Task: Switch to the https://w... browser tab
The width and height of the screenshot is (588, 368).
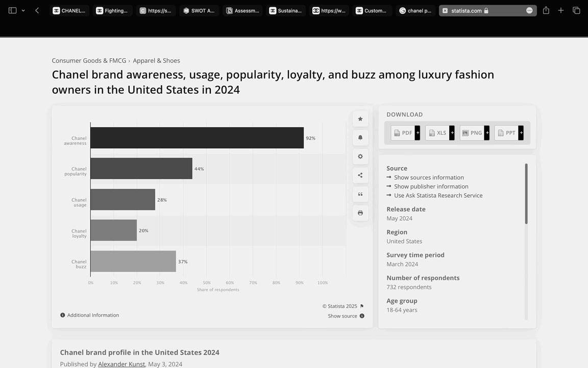Action: 329,11
